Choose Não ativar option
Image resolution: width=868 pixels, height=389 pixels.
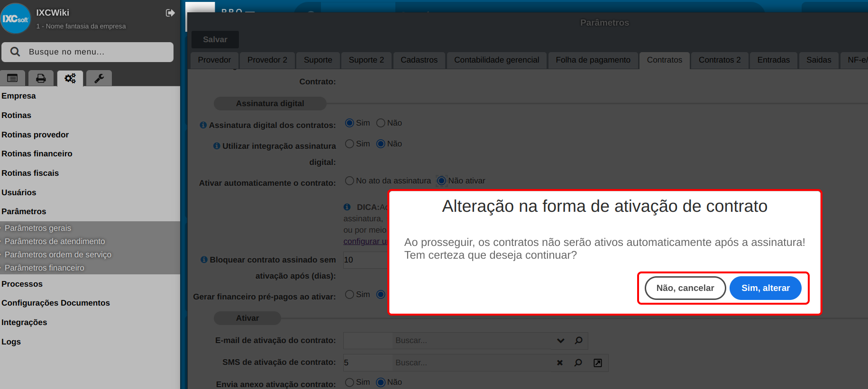(442, 181)
